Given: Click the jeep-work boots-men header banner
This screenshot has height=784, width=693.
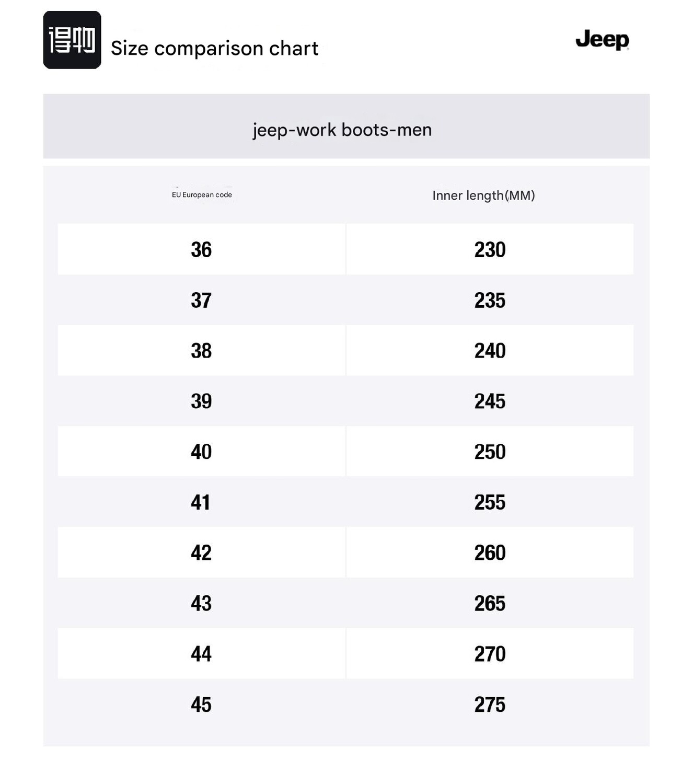Looking at the screenshot, I should click(343, 129).
